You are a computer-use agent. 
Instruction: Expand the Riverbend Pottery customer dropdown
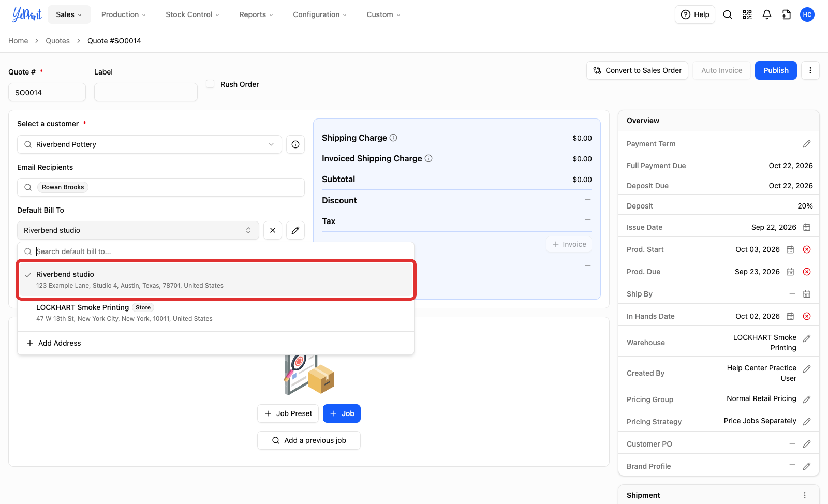tap(150, 144)
